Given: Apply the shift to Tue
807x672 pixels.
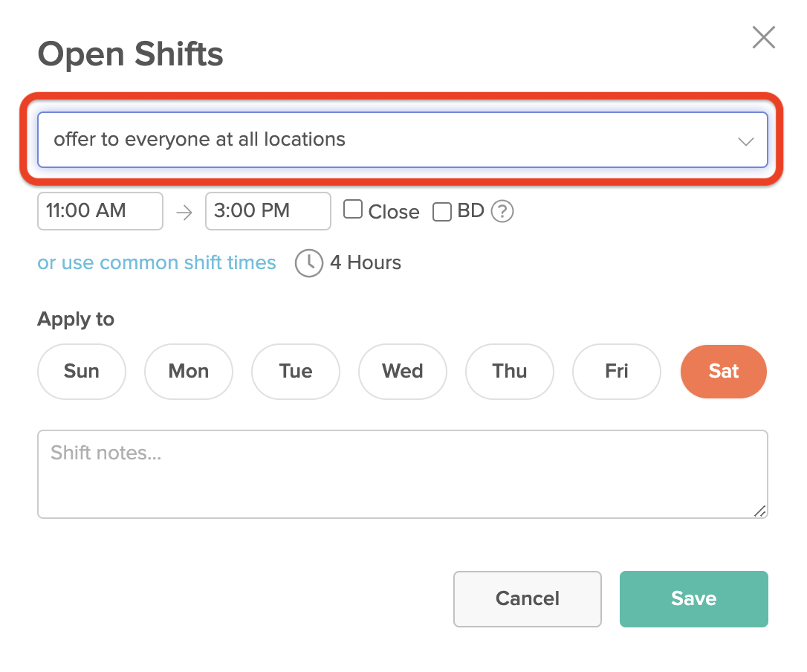Looking at the screenshot, I should click(296, 371).
